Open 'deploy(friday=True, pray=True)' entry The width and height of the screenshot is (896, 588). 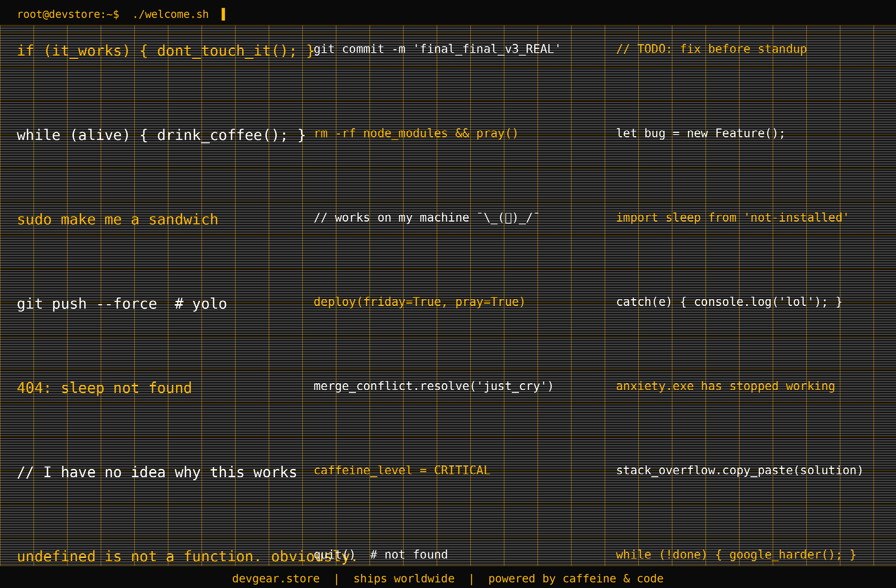pos(419,302)
